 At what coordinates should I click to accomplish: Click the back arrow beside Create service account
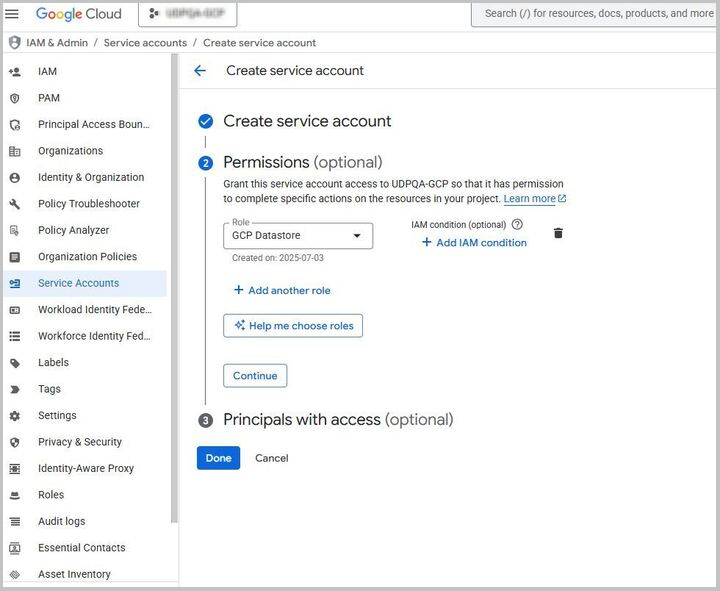(200, 71)
